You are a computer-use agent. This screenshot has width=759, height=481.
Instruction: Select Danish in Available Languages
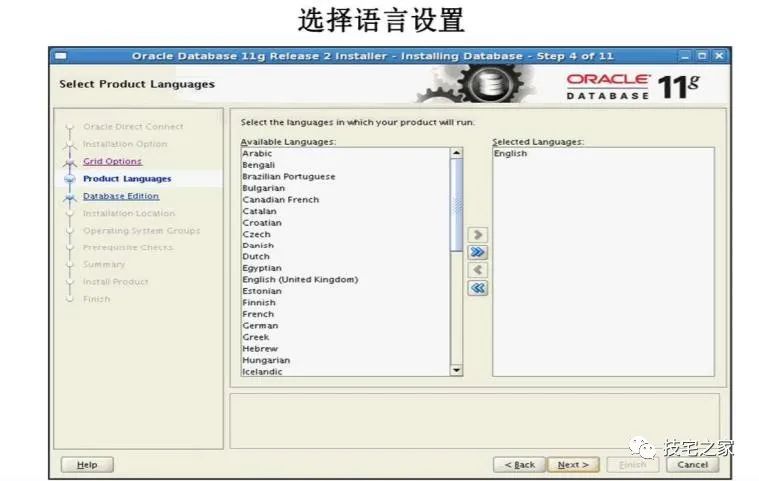[346, 245]
